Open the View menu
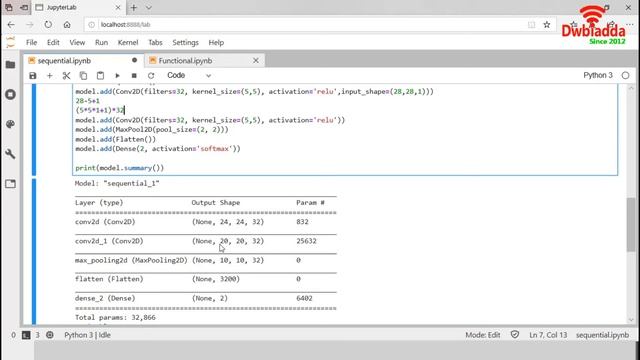The height and width of the screenshot is (360, 640). tap(77, 42)
